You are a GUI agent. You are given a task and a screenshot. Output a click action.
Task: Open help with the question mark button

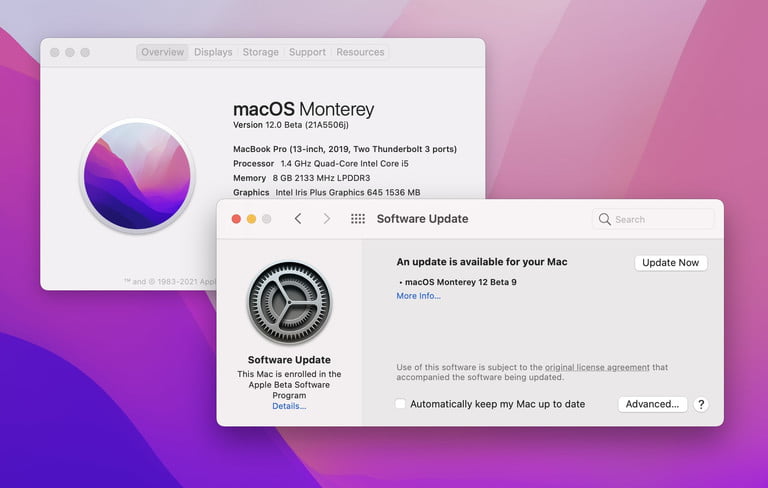click(x=701, y=404)
